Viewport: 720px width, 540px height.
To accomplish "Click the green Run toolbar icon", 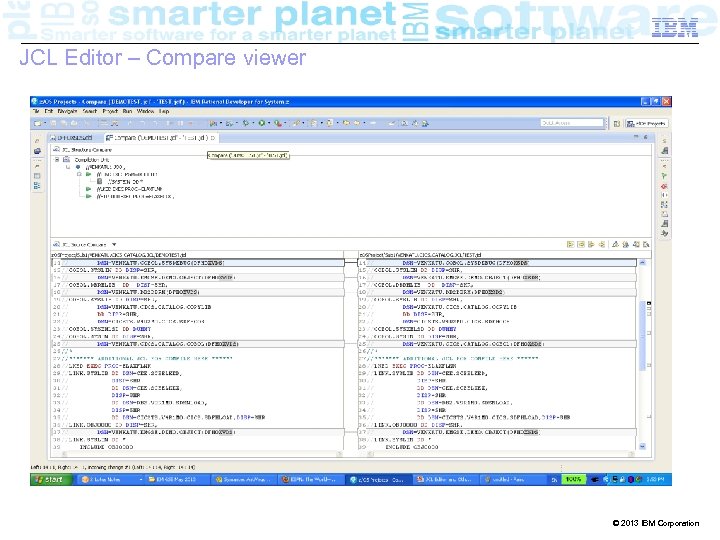I will 261,123.
